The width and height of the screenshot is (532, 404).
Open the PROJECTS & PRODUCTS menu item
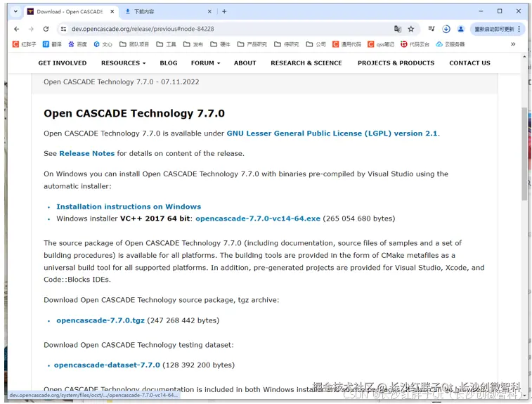(x=396, y=63)
